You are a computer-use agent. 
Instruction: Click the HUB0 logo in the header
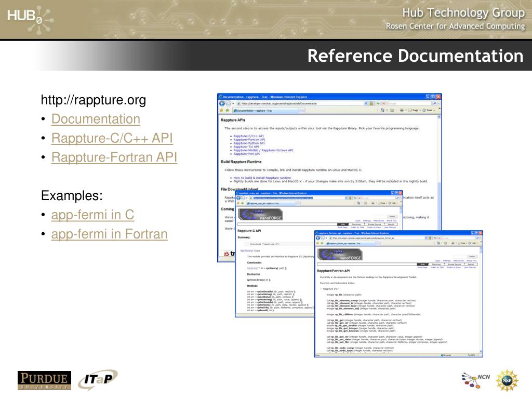click(30, 19)
